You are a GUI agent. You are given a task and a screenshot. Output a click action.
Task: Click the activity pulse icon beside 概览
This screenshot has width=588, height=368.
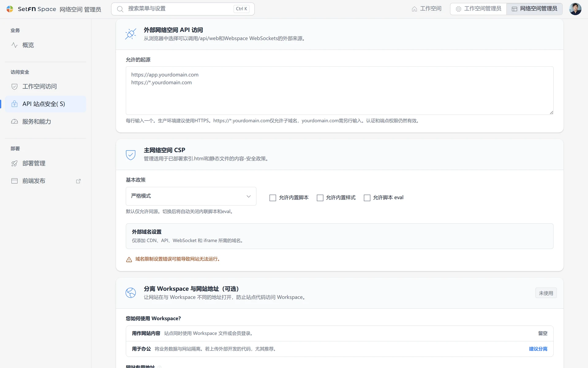pos(14,45)
